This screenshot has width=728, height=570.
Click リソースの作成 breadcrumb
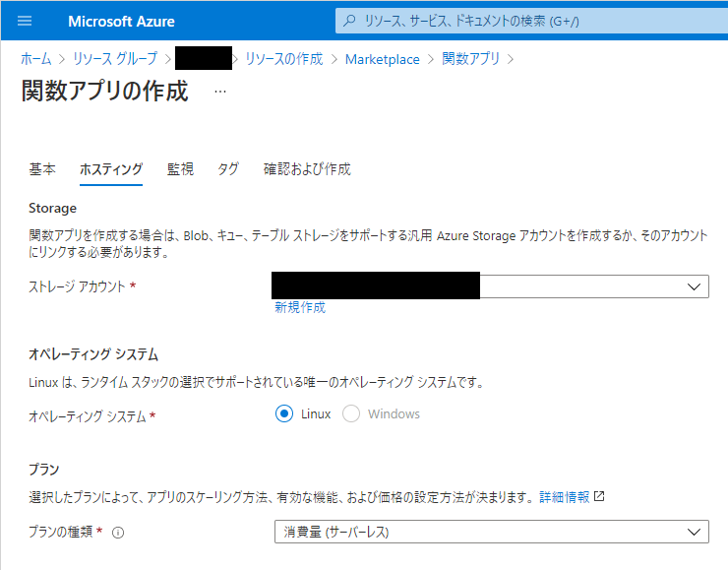pyautogui.click(x=283, y=59)
